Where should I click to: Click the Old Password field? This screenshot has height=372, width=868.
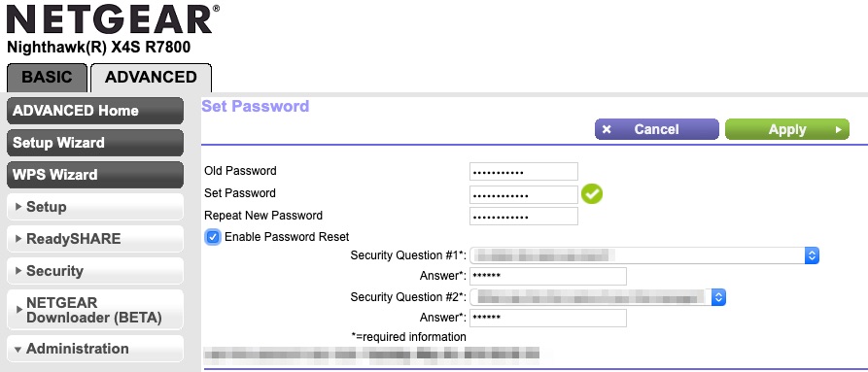524,171
